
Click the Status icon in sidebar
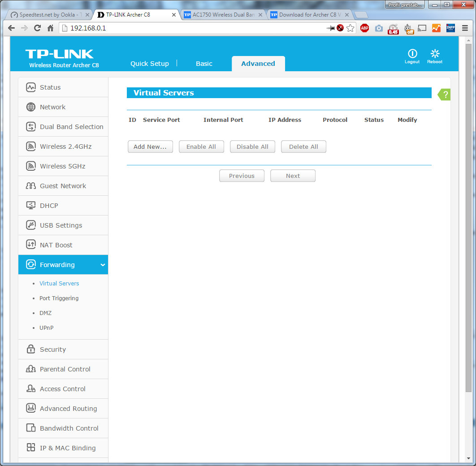click(31, 87)
